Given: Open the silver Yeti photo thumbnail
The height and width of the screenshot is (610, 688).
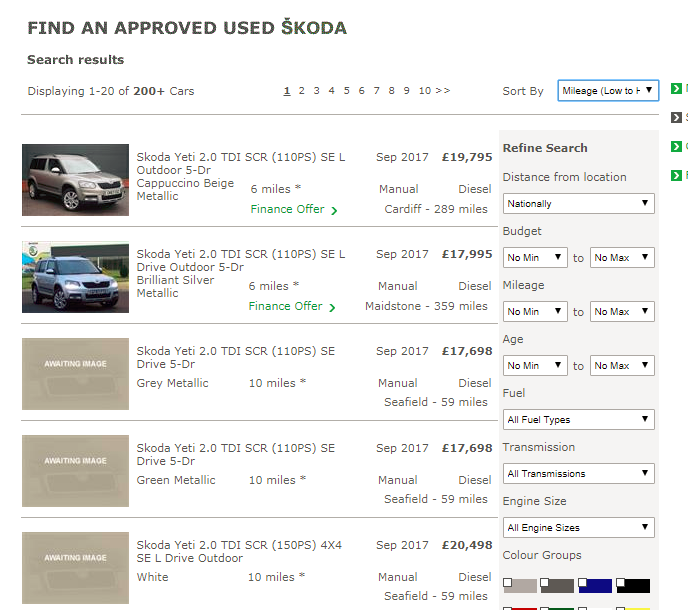Looking at the screenshot, I should (x=75, y=277).
